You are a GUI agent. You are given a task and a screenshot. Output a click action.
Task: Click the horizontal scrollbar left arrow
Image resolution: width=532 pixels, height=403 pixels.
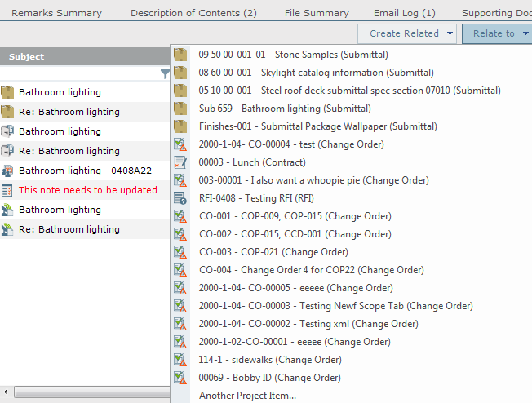tap(6, 392)
